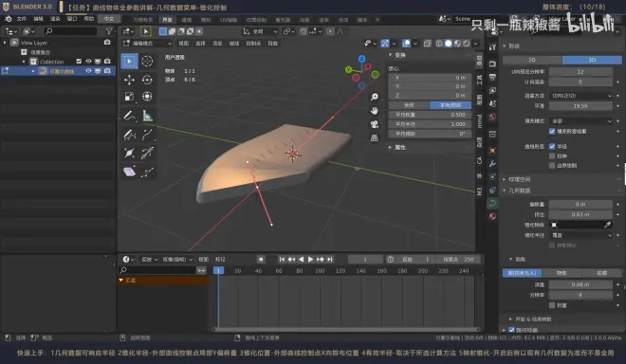
Task: Select the Rotate tool
Action: click(x=147, y=80)
